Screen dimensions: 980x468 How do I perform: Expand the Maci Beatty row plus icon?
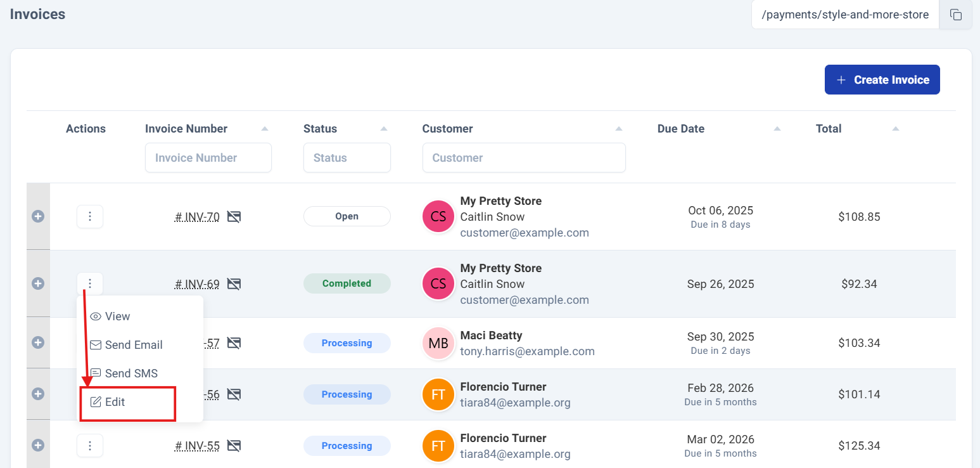pos(38,343)
